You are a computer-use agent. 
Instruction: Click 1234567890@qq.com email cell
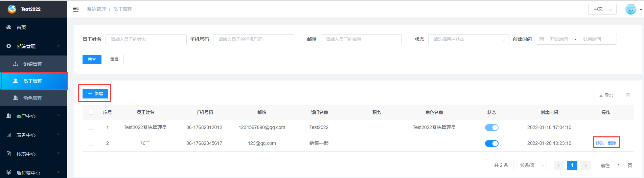pos(262,127)
